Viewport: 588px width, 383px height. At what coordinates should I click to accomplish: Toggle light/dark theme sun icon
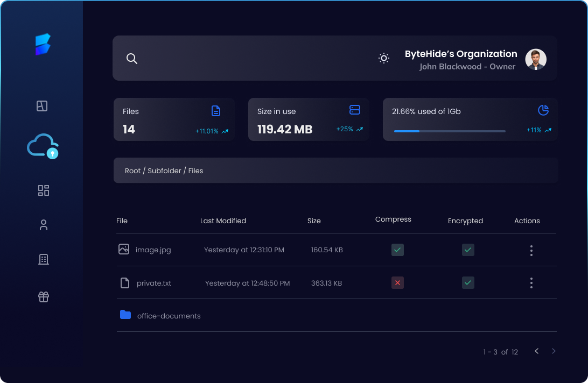[x=384, y=58]
